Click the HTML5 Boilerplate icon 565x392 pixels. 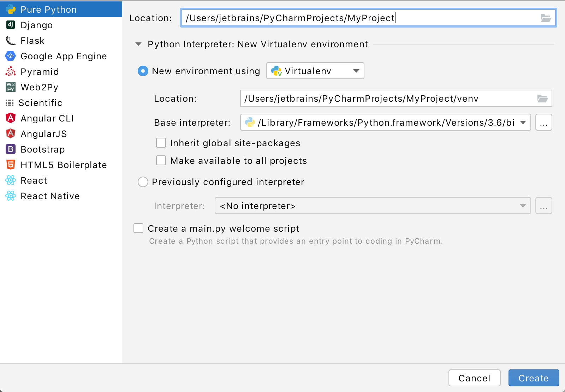point(10,165)
